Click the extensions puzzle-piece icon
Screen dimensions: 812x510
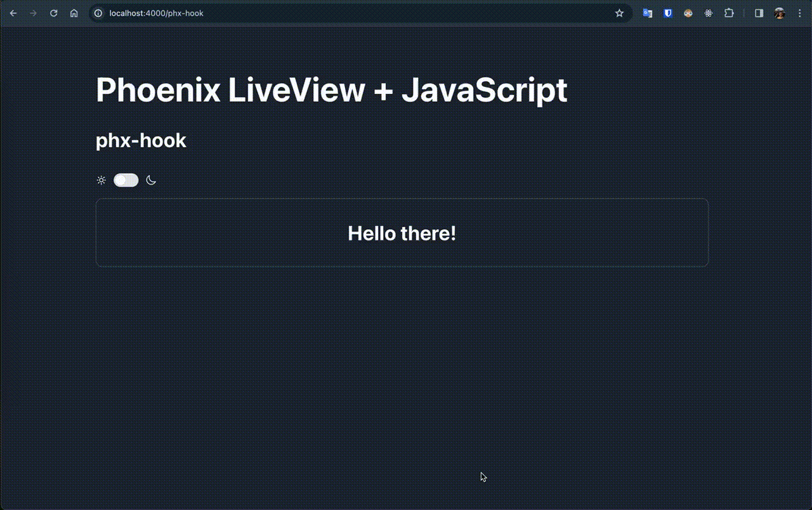pyautogui.click(x=728, y=13)
